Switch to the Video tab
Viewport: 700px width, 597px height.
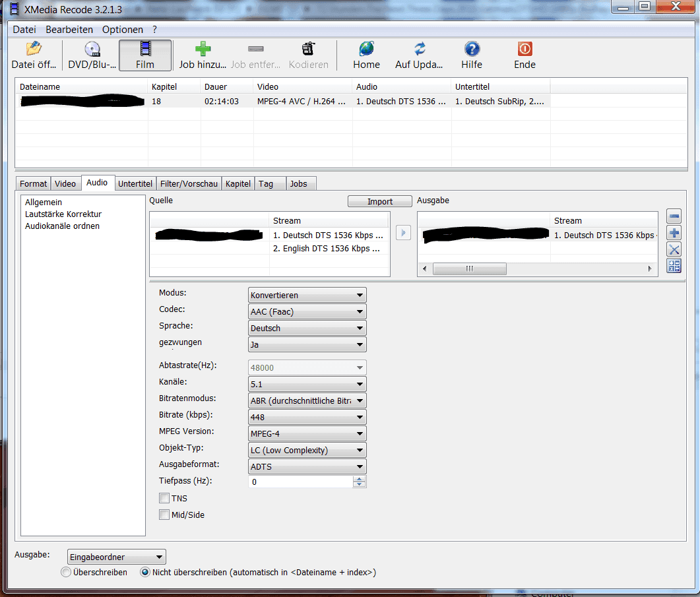[65, 183]
